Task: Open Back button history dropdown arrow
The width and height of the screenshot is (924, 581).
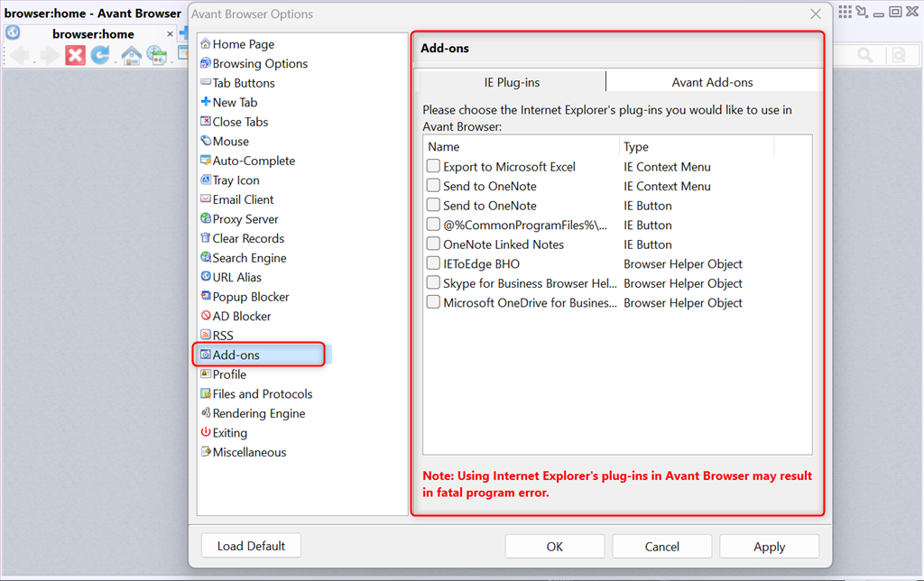Action: tap(34, 61)
